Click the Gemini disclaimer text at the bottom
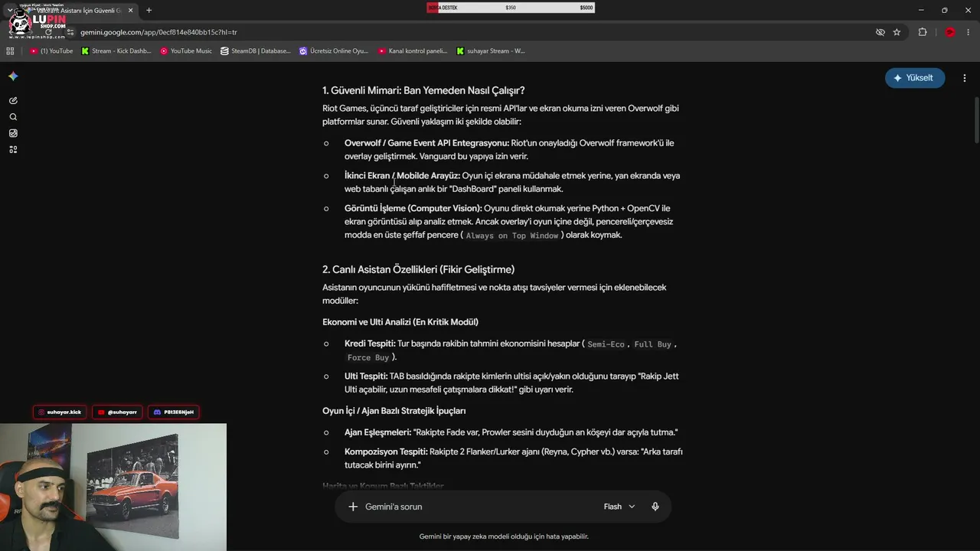The height and width of the screenshot is (551, 980). 504,536
